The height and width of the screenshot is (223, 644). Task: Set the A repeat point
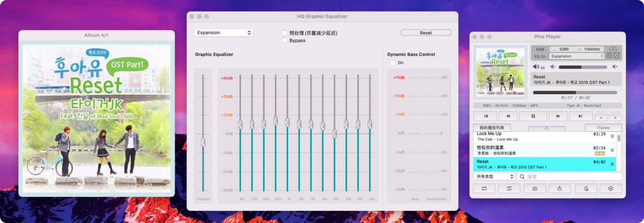[x=601, y=117]
